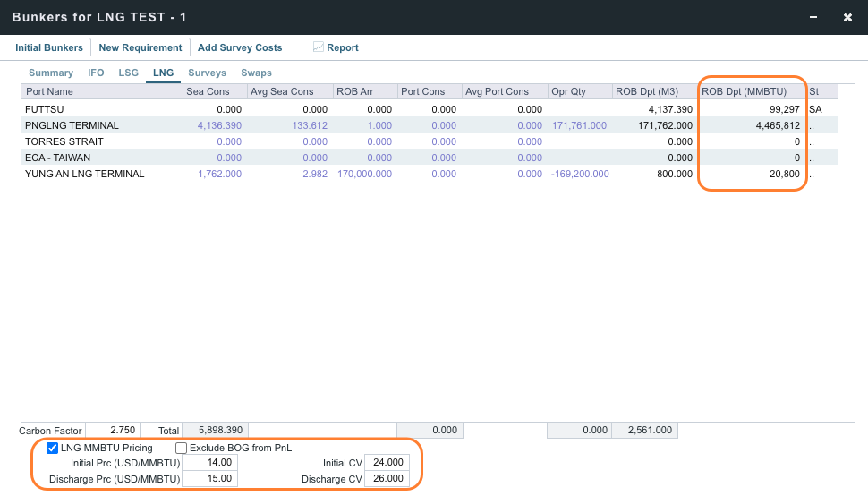Click the Initial CV input field
868x496 pixels.
click(387, 463)
